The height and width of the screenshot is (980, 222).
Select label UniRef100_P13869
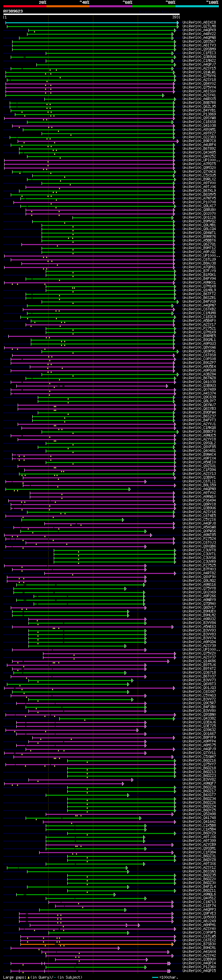[x=199, y=114]
